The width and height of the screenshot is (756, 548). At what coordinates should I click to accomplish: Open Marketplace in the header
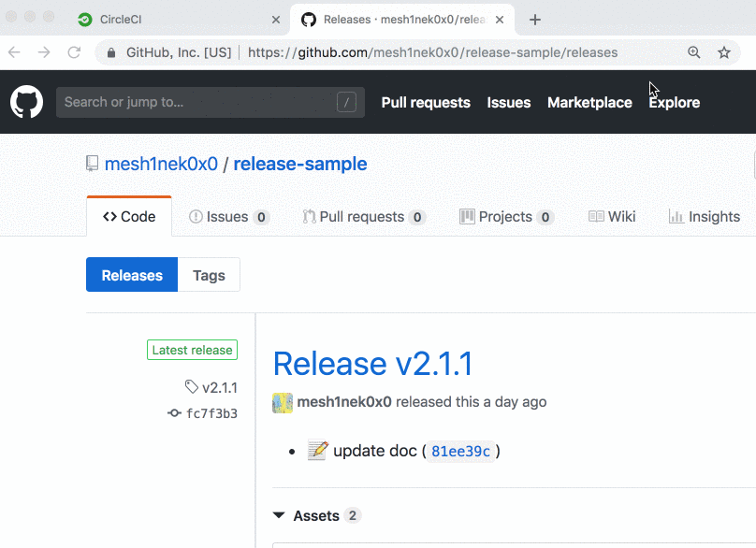click(589, 102)
